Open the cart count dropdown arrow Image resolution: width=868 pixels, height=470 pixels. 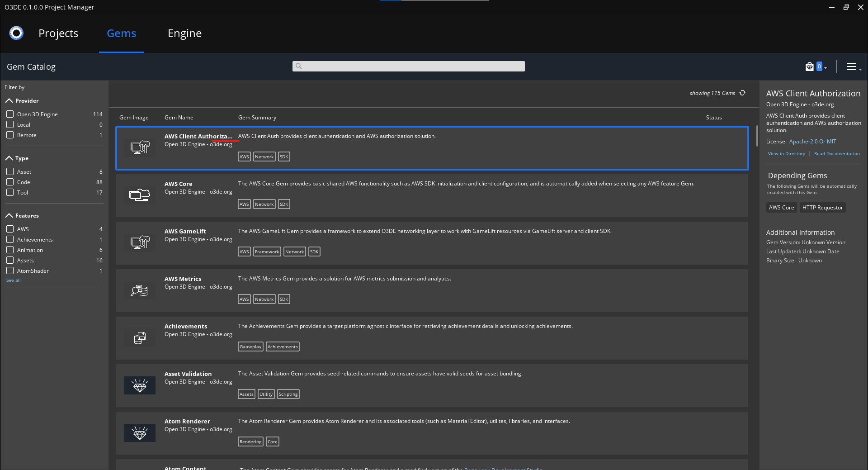pyautogui.click(x=826, y=68)
